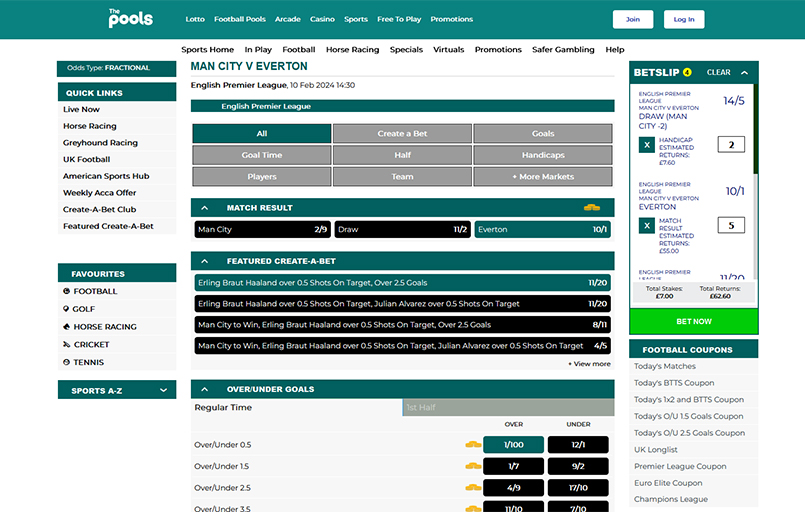Select Under 1.5 goals 9/2

(x=578, y=466)
